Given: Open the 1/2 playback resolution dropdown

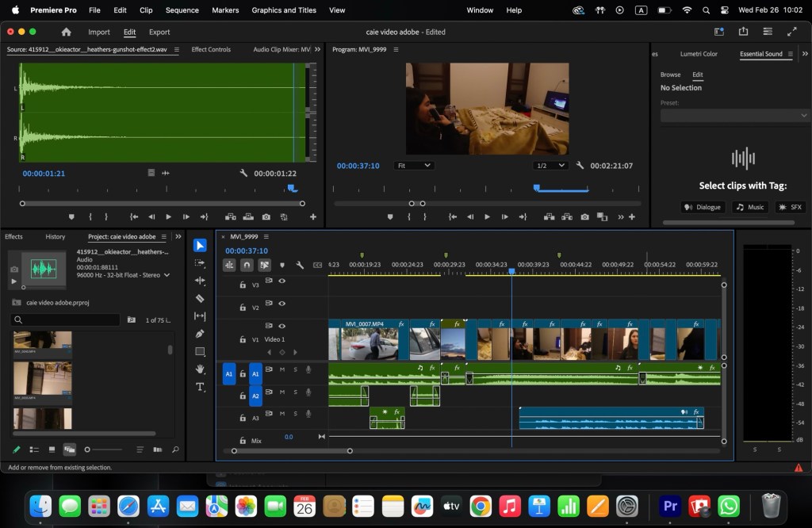Looking at the screenshot, I should click(550, 166).
